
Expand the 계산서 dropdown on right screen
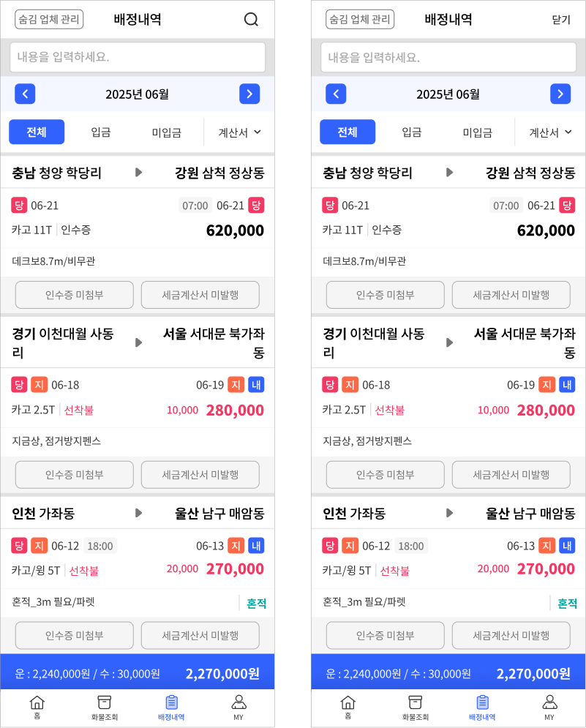[x=549, y=132]
